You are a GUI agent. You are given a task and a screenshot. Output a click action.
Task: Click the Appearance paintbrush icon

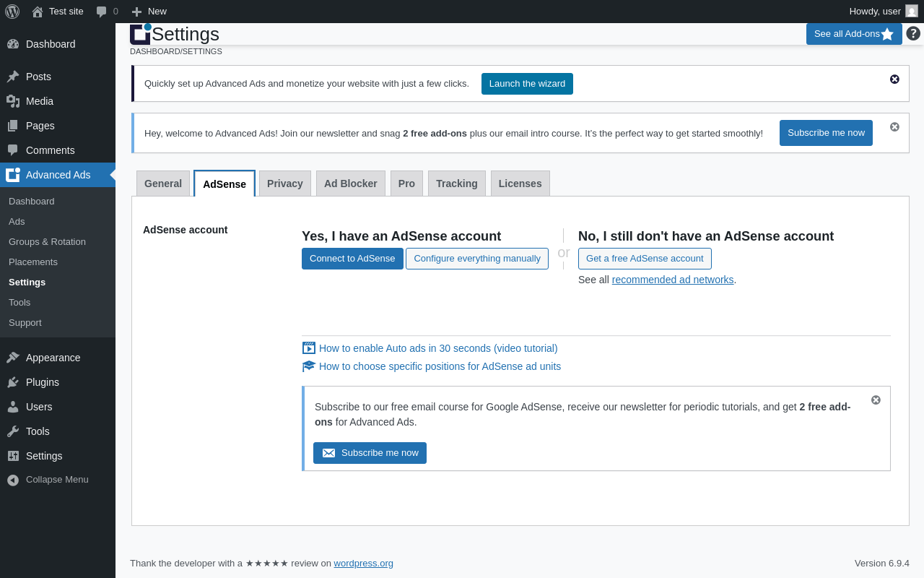[13, 358]
